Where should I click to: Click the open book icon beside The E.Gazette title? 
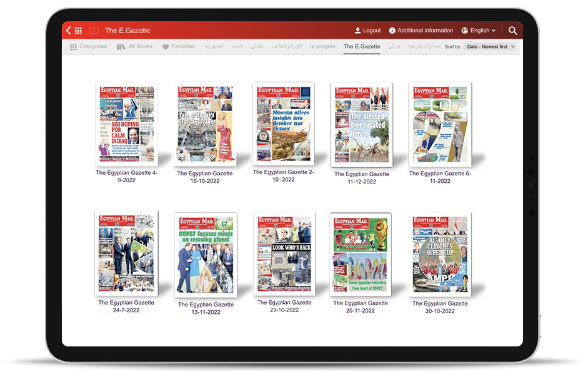[x=94, y=31]
